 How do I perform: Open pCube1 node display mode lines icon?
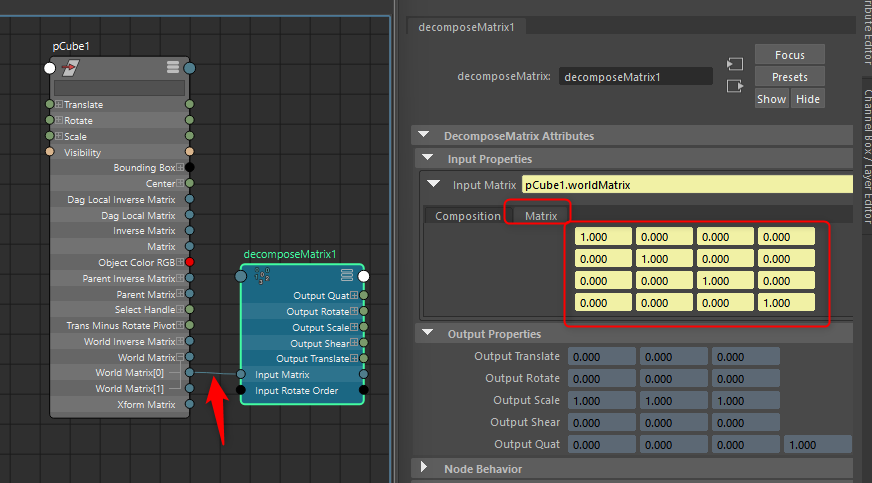click(x=173, y=67)
